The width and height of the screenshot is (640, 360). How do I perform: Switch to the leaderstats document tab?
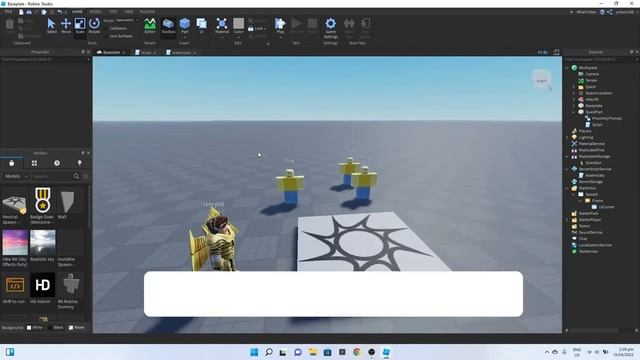pos(181,53)
